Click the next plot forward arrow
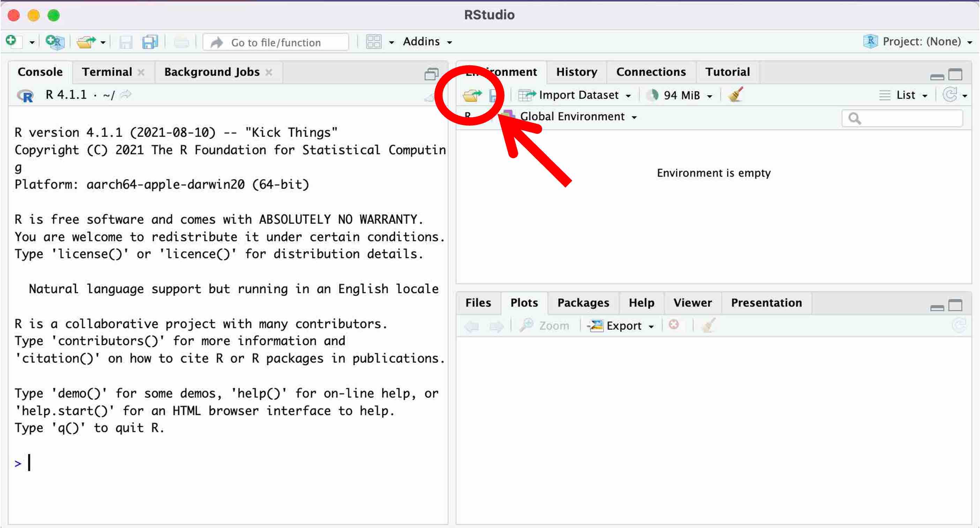 (496, 326)
